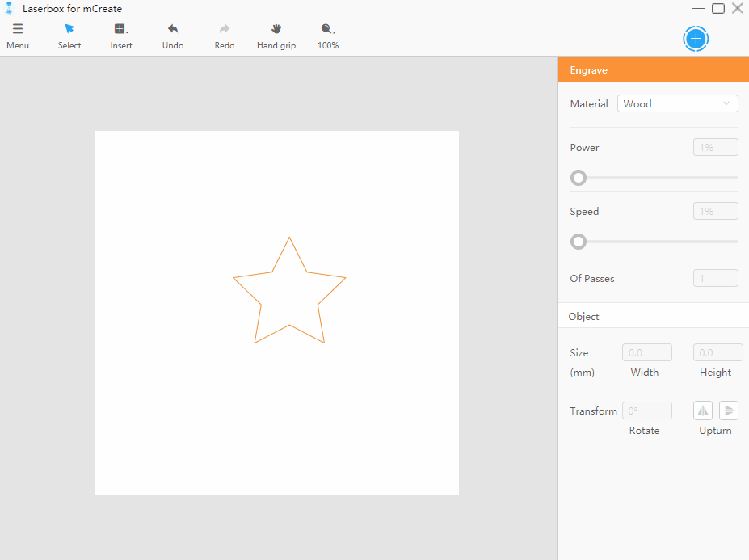Click the Power slider handle
749x560 pixels.
pos(579,178)
